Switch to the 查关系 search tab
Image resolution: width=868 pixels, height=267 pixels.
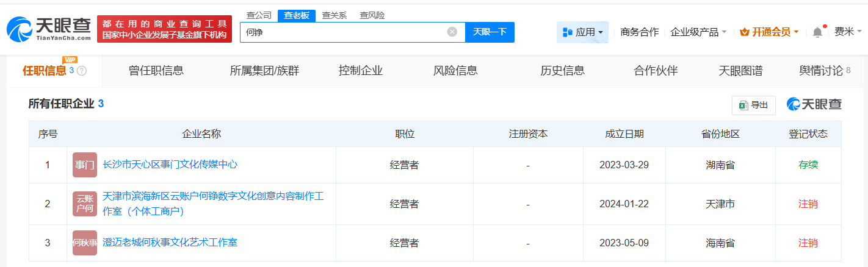pos(334,15)
